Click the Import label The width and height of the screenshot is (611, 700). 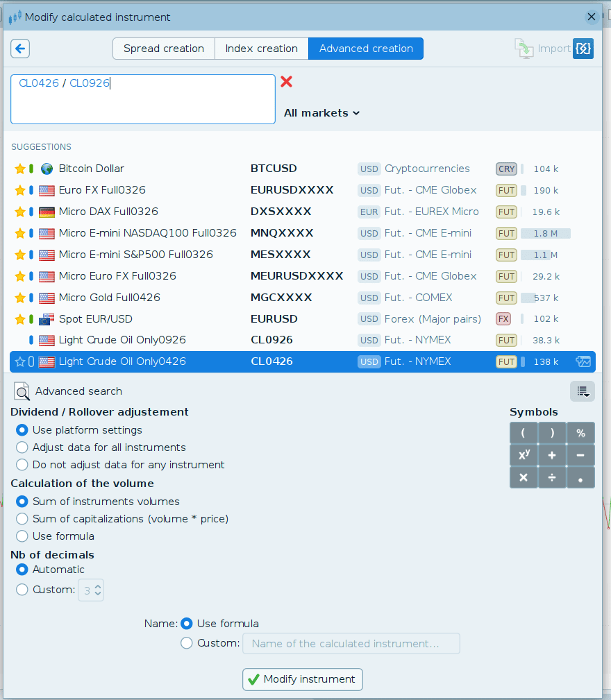pos(554,49)
